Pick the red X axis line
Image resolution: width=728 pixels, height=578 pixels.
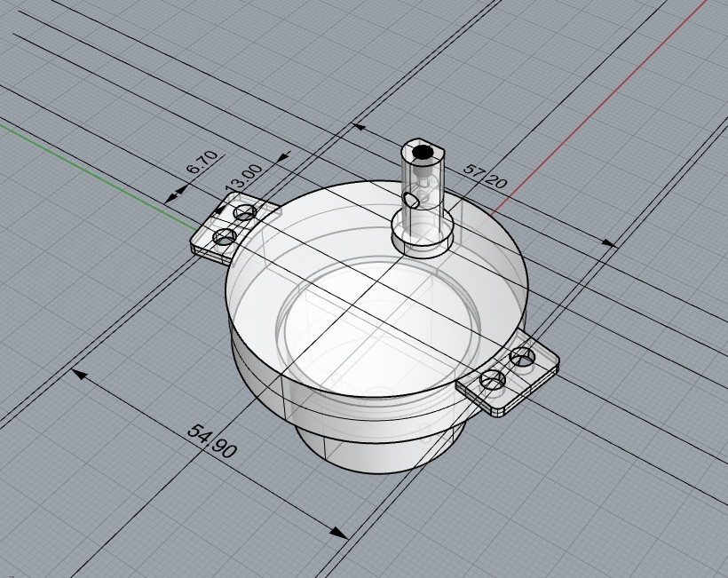(599, 108)
